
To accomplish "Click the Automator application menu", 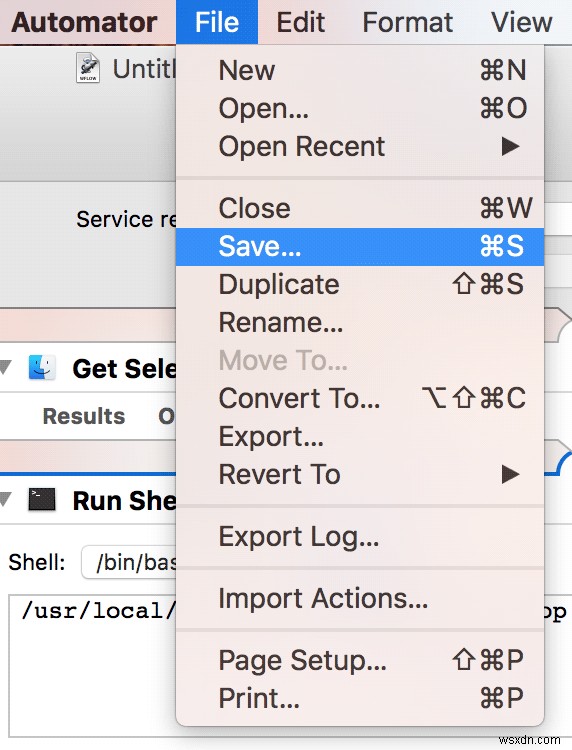I will [84, 22].
